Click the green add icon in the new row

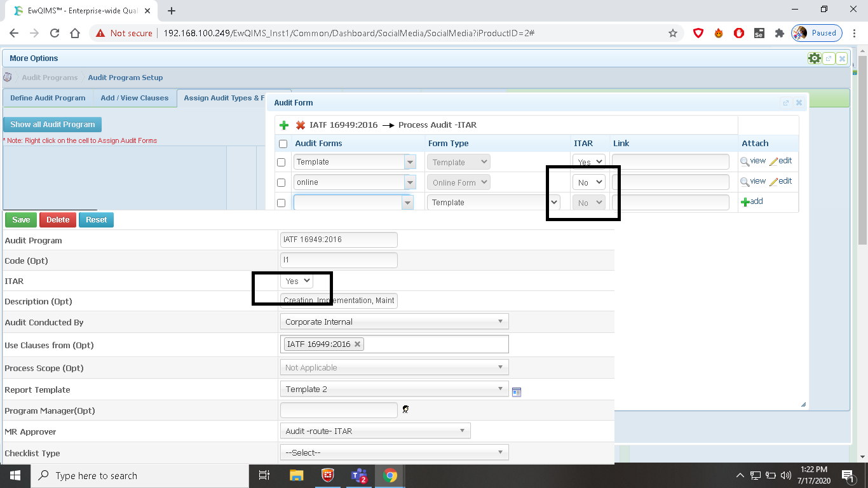[x=745, y=202]
